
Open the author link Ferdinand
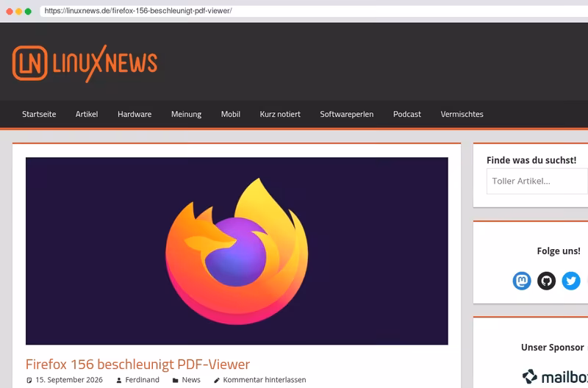point(142,380)
